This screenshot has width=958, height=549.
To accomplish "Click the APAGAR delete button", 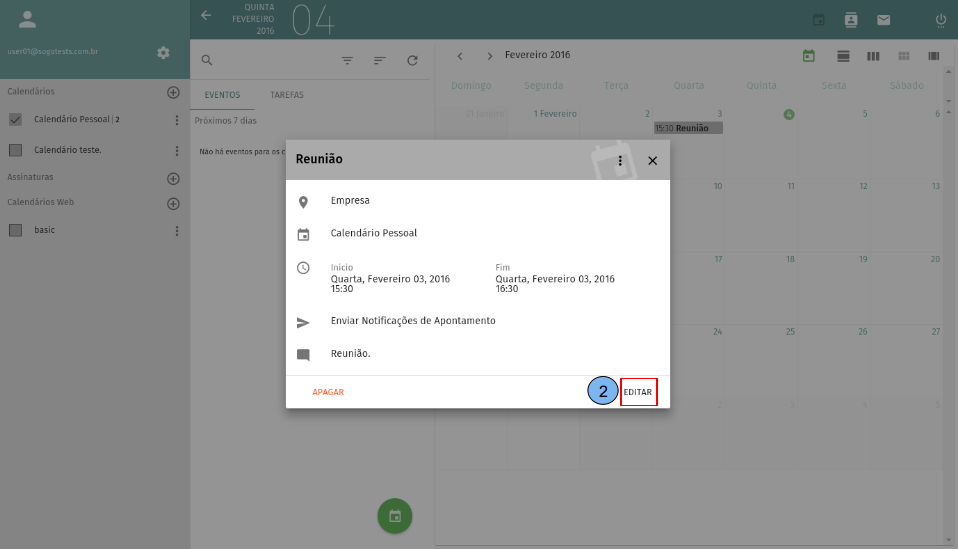I will tap(328, 392).
